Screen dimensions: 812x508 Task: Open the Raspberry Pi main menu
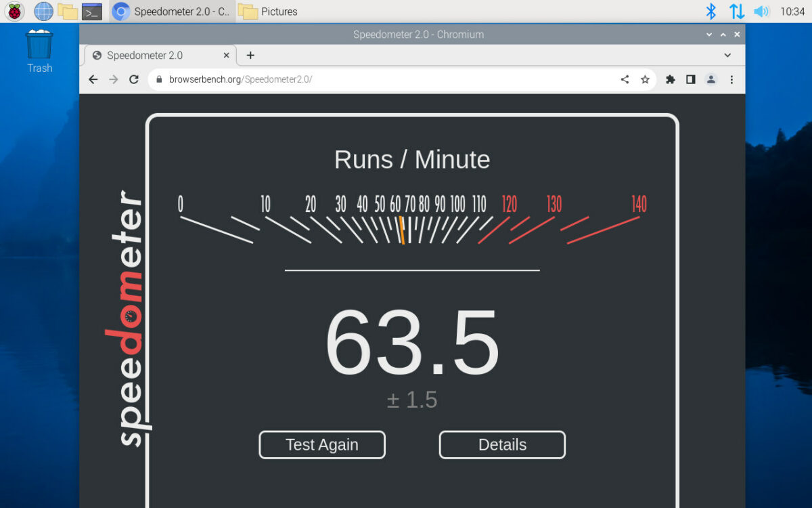(15, 11)
